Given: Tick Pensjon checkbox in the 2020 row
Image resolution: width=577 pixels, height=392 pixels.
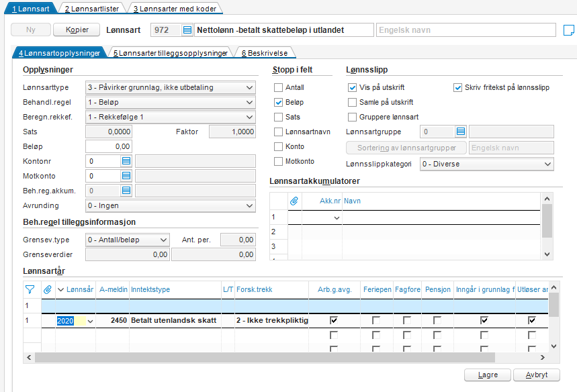Looking at the screenshot, I should tap(437, 320).
